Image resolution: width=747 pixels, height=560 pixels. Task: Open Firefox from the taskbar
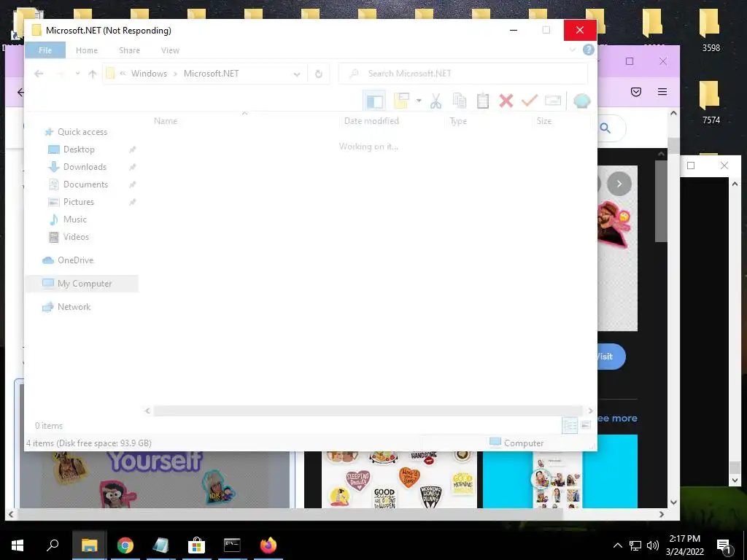(x=268, y=545)
